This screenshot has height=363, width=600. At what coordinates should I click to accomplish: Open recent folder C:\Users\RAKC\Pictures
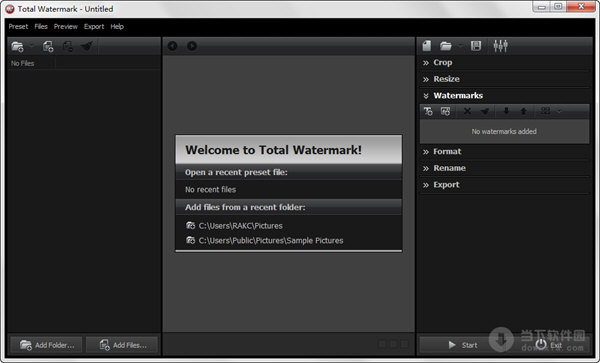tap(234, 226)
